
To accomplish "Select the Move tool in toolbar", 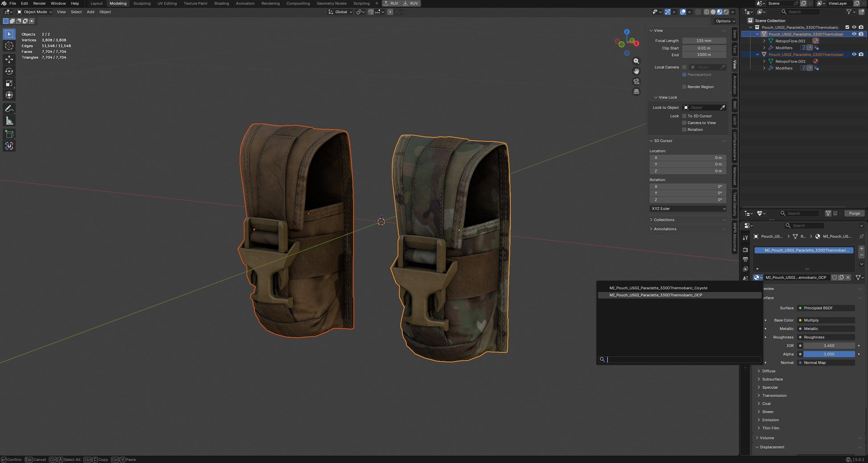I will [9, 59].
